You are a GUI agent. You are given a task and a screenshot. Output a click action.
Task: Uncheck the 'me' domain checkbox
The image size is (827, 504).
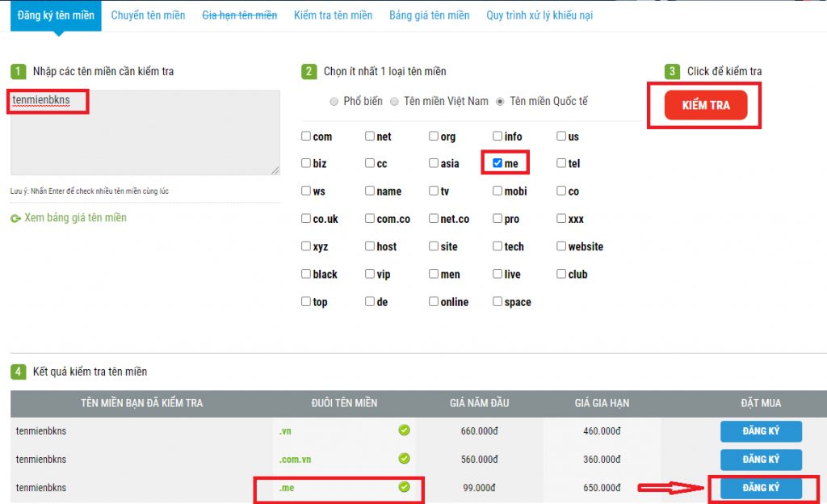point(497,163)
